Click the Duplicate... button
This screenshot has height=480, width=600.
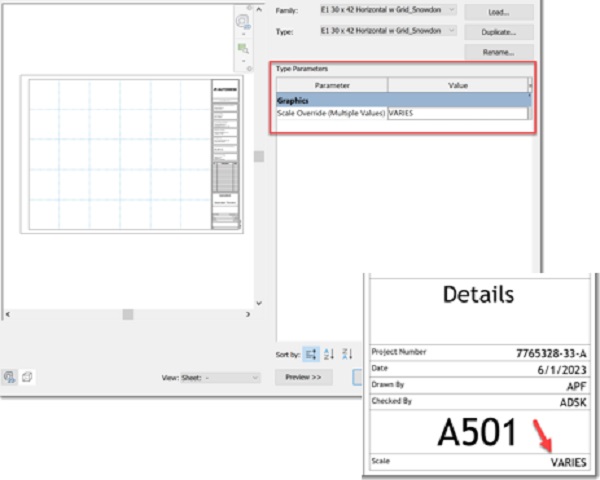[498, 32]
